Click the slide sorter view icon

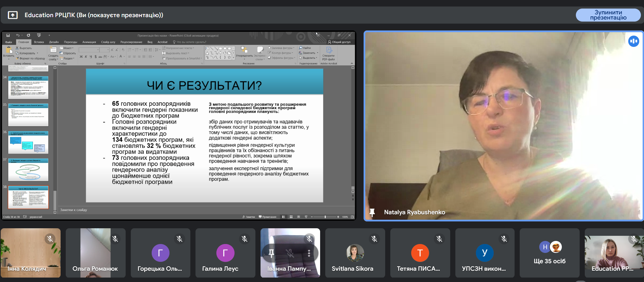pyautogui.click(x=291, y=217)
